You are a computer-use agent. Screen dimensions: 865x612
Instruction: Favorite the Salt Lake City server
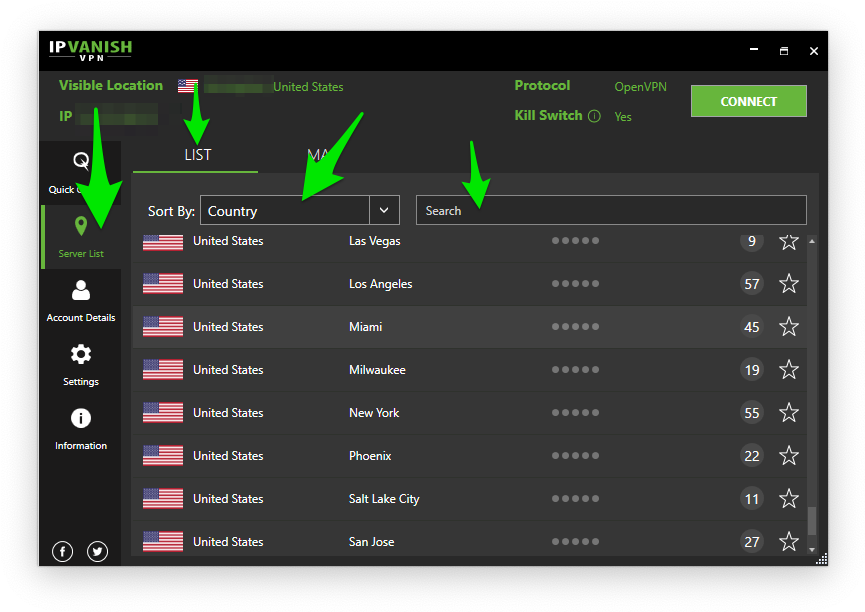(789, 499)
